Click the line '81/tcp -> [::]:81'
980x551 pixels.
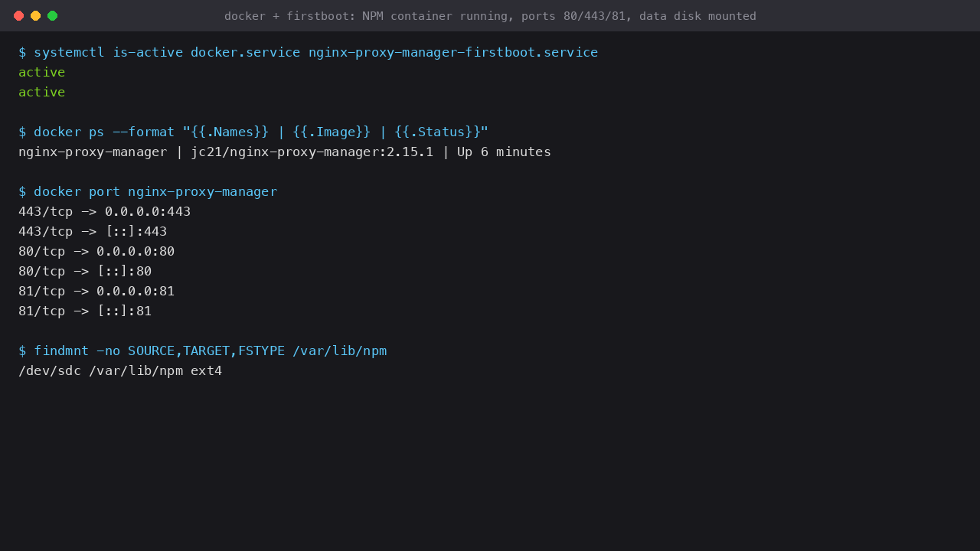pos(85,311)
